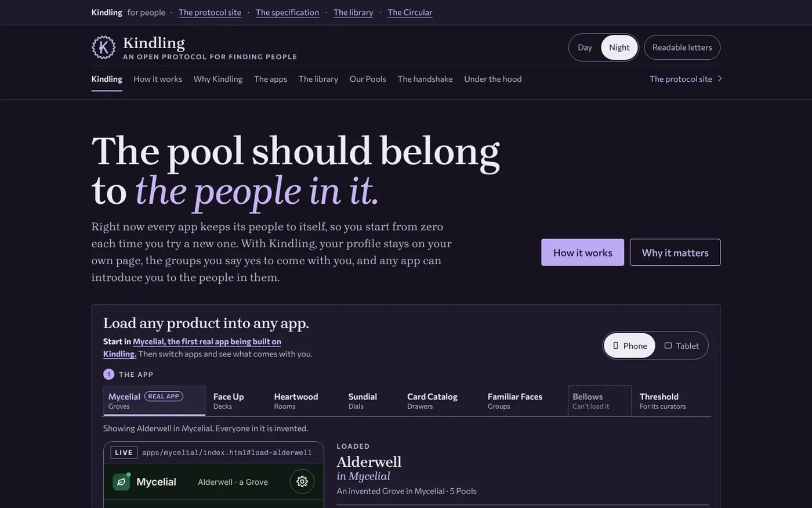Click the Why it matters button
Viewport: 812px width, 508px height.
click(x=675, y=253)
